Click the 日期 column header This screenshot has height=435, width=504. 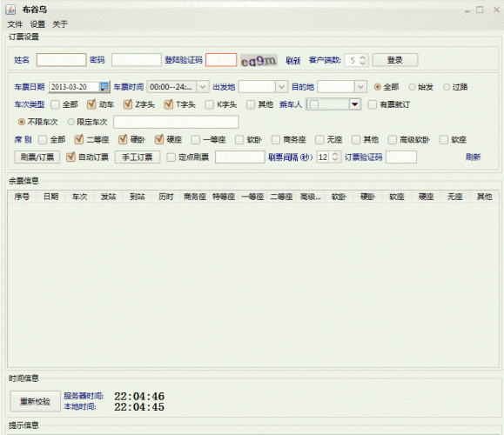click(x=50, y=197)
